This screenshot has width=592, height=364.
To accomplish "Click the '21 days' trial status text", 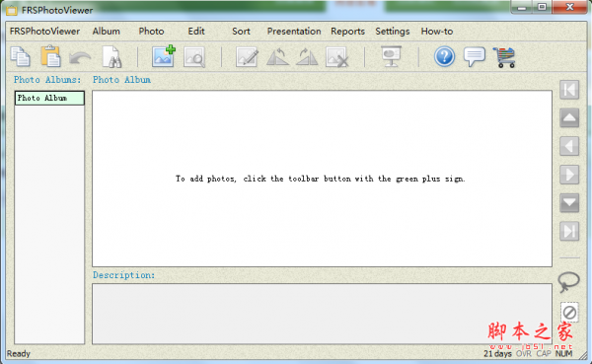I will 497,354.
